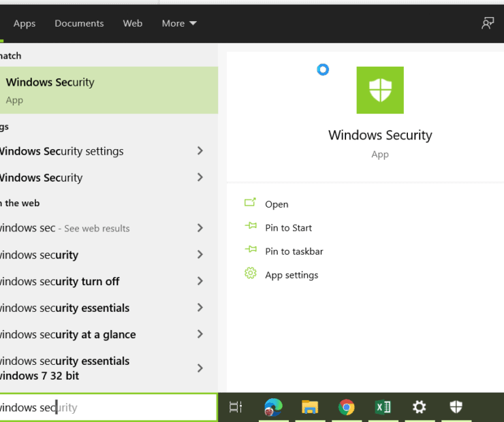Click the large Windows Security shield tile

pos(380,90)
